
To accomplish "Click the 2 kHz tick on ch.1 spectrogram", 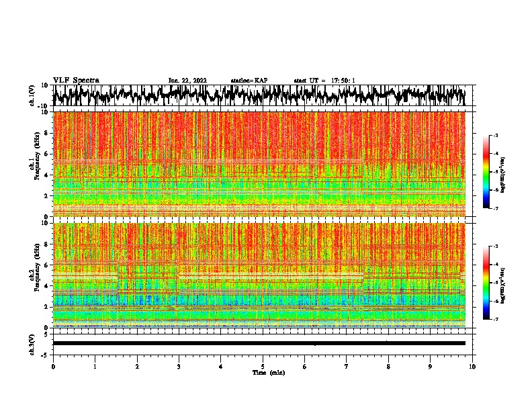I will (x=46, y=195).
